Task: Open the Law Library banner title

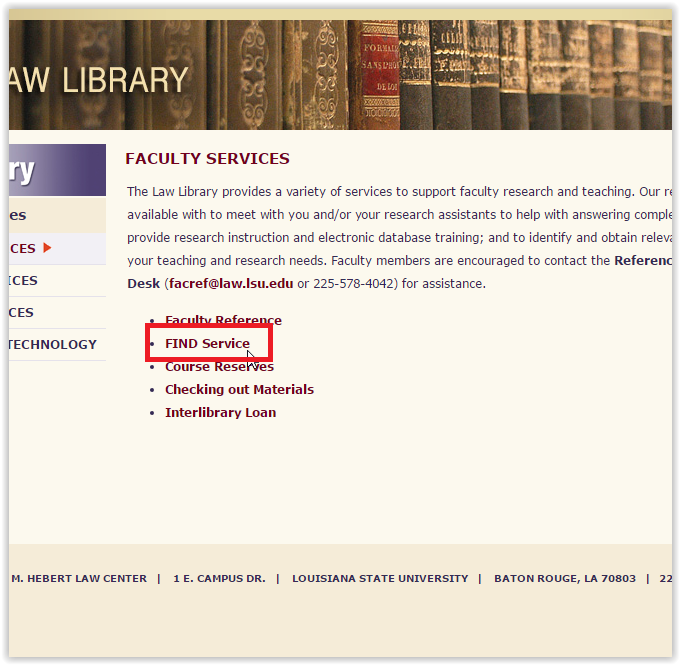Action: pos(99,80)
